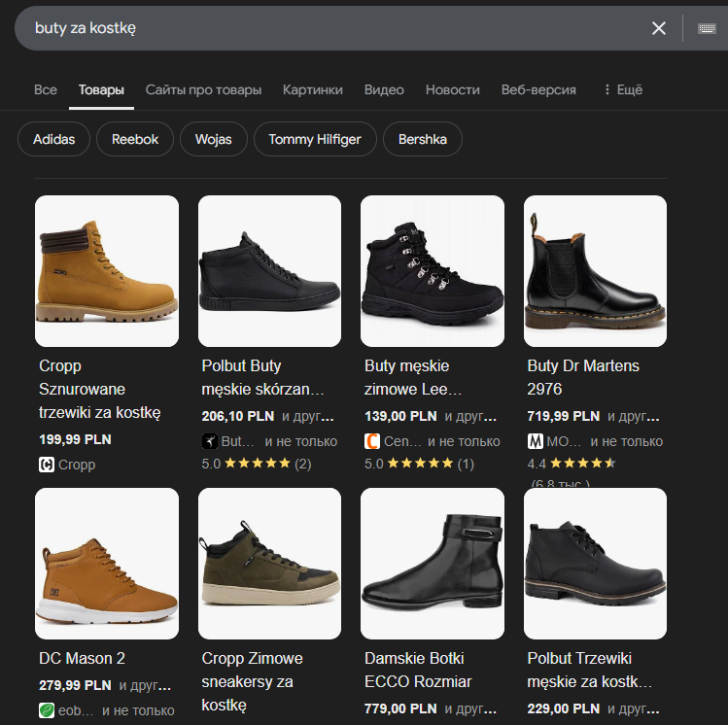
Task: Click the eob... seller green logo icon
Action: pos(47,710)
